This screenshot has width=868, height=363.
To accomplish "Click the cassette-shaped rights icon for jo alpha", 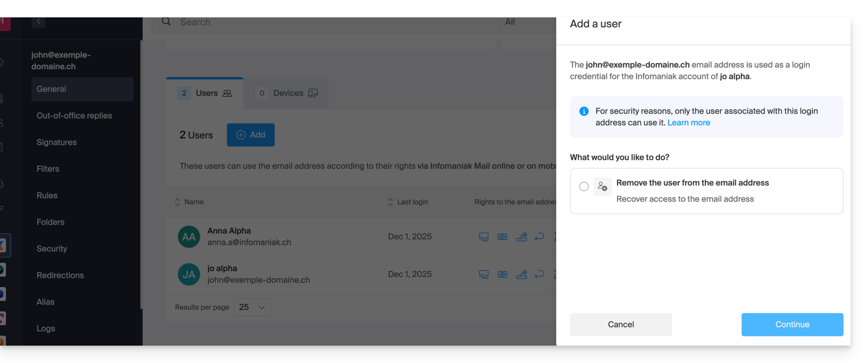I will pyautogui.click(x=502, y=274).
